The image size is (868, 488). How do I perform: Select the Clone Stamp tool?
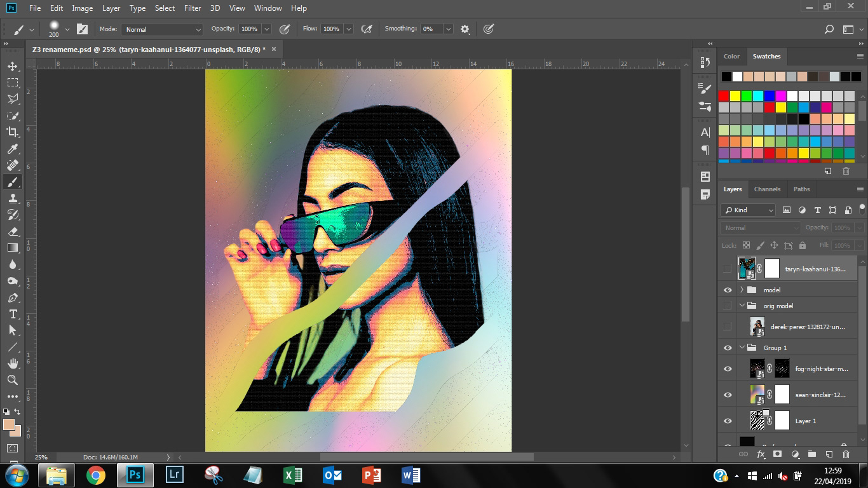point(13,198)
